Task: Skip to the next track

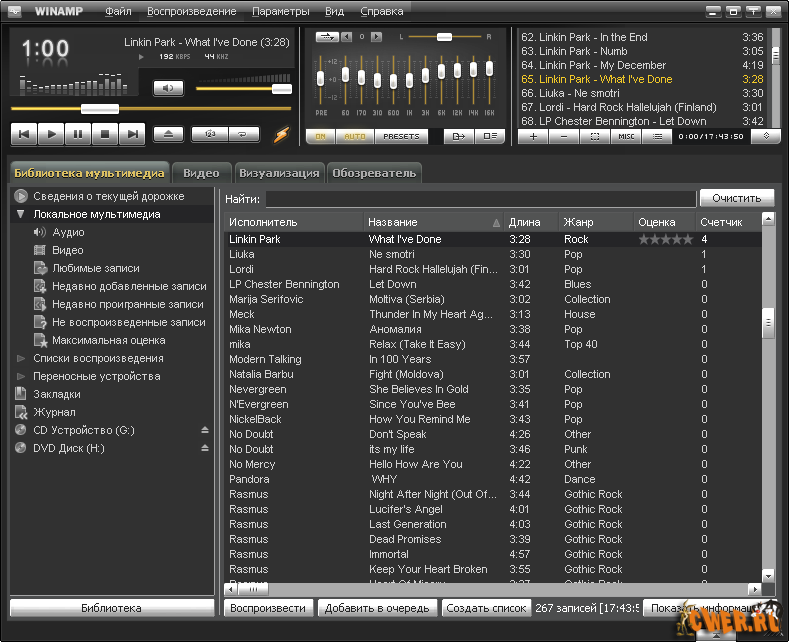Action: coord(132,133)
